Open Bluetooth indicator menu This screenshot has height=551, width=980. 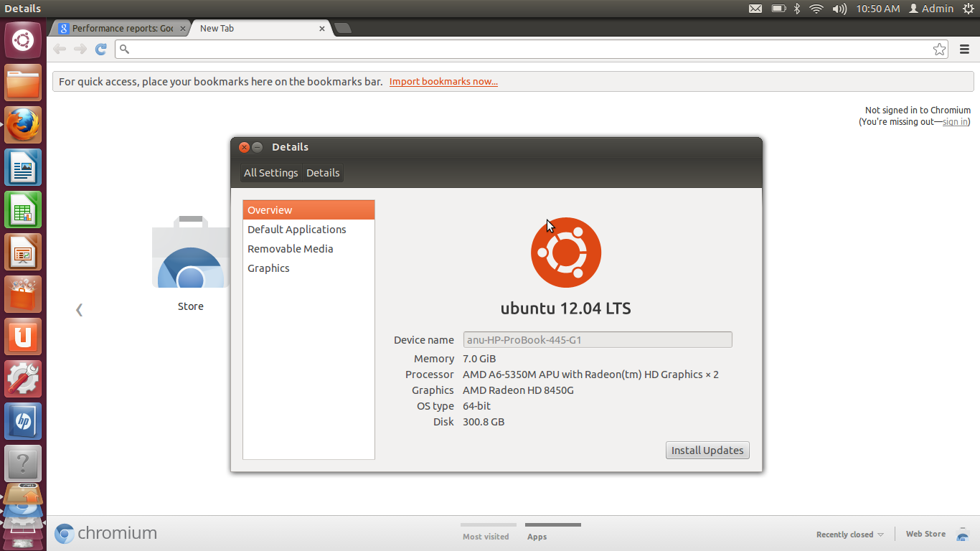[x=797, y=9]
